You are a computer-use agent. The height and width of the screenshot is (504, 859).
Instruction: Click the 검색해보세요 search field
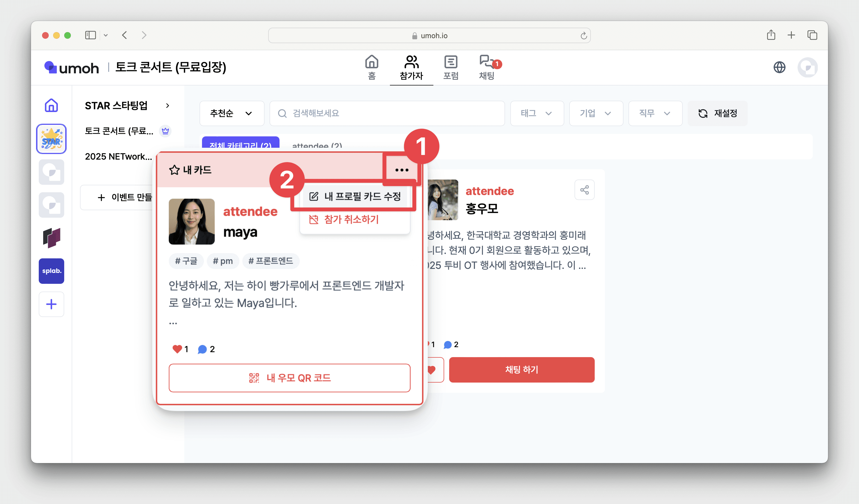tap(387, 113)
